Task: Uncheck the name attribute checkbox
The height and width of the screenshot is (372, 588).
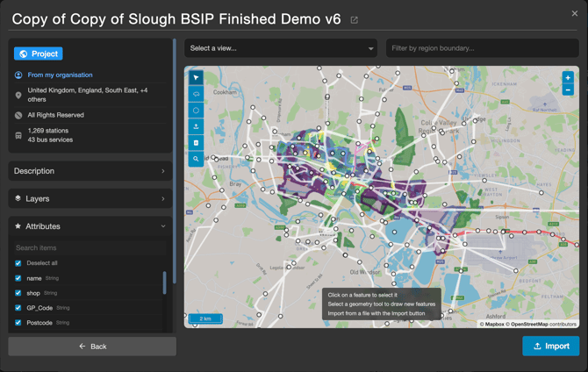Action: (18, 278)
